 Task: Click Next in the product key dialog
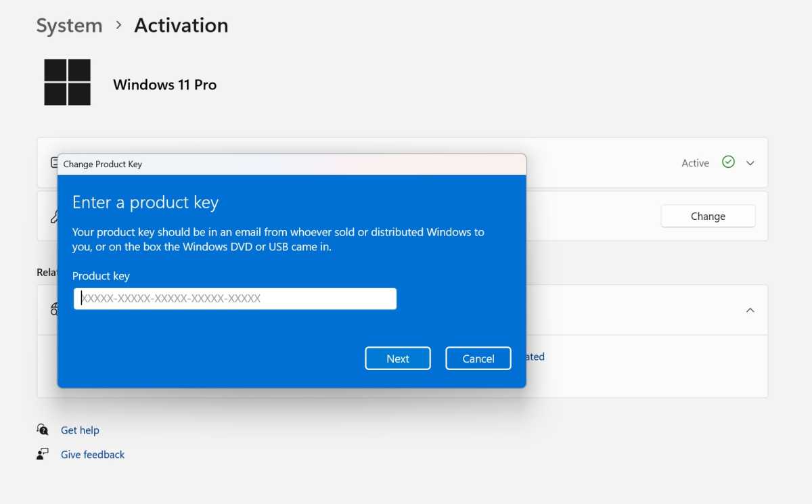click(x=398, y=359)
